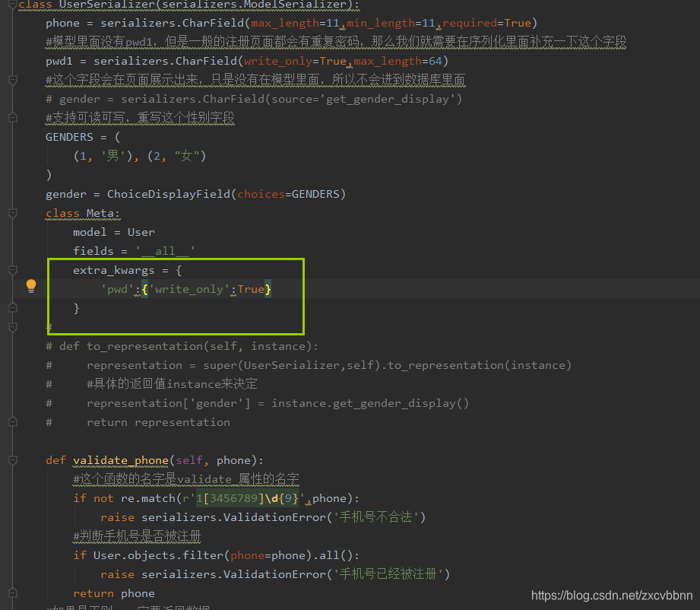Screen dimensions: 700x610
Task: Click fold marker beside '#这个字段会在页面展示出来' comment
Action: (13, 80)
